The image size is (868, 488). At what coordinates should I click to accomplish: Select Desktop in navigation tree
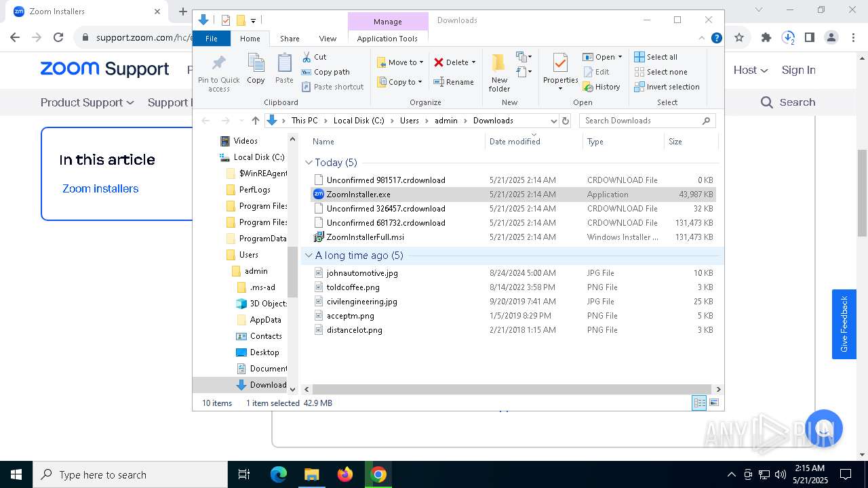(264, 352)
